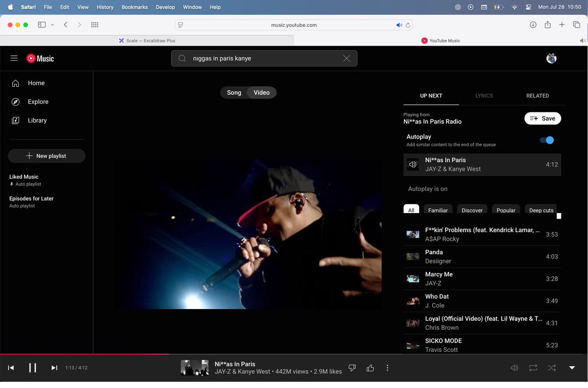Add a new Safari tab
The width and height of the screenshot is (588, 388).
click(x=562, y=25)
